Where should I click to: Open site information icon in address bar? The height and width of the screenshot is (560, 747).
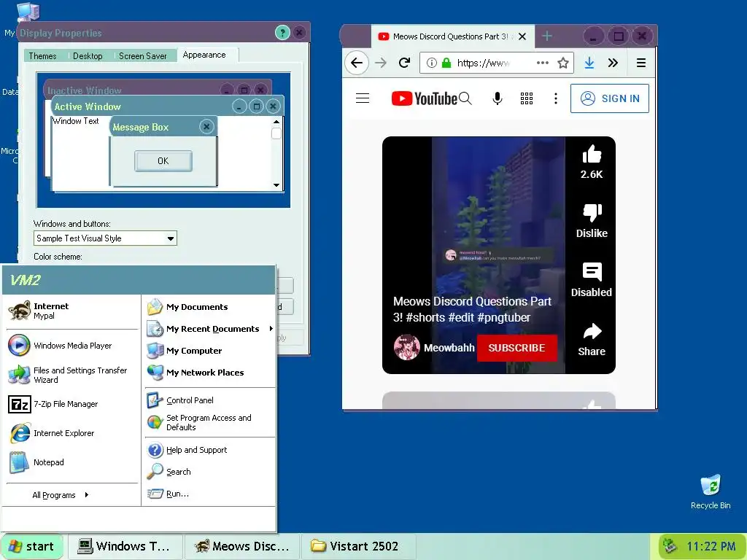pos(432,63)
